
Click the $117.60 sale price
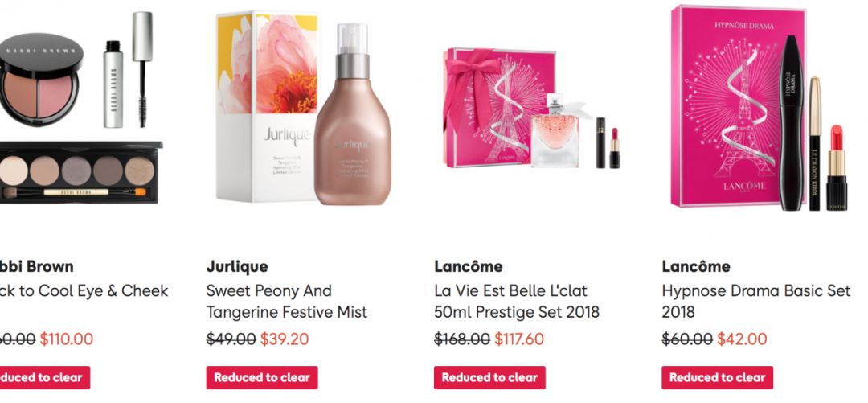[518, 339]
